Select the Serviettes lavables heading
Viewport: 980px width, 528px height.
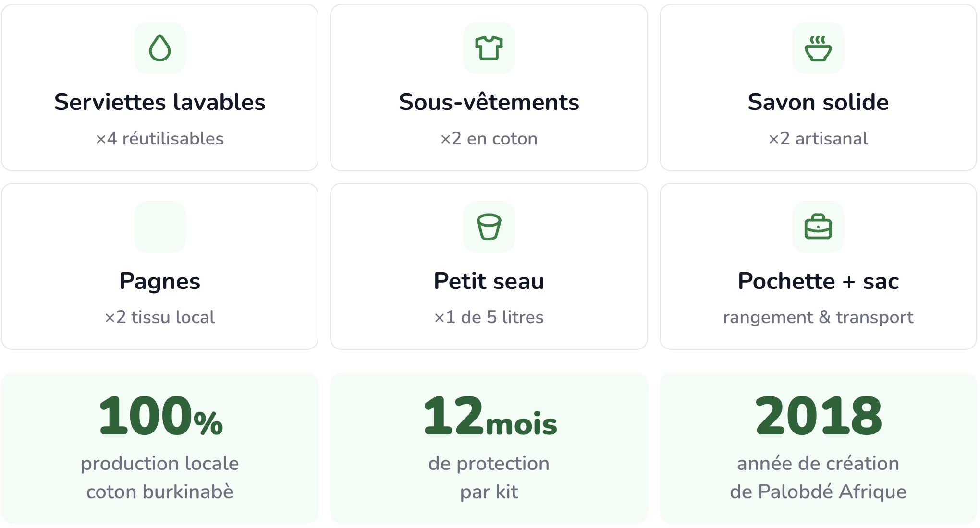click(160, 102)
